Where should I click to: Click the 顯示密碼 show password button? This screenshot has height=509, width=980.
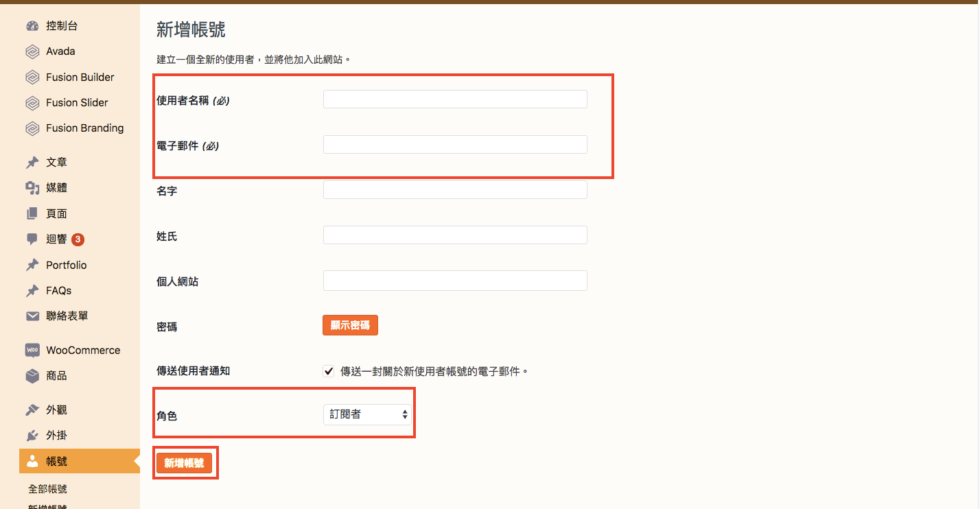click(350, 325)
